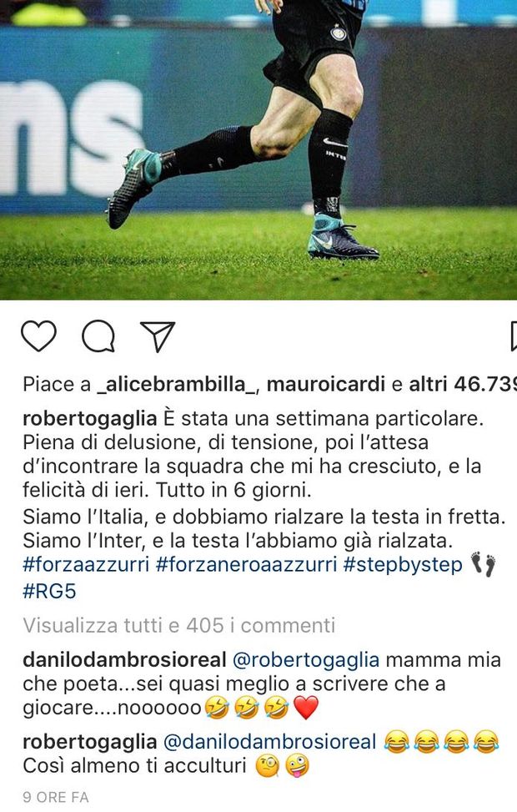Tap the caption text to expand
The height and width of the screenshot is (812, 517).
(264, 479)
